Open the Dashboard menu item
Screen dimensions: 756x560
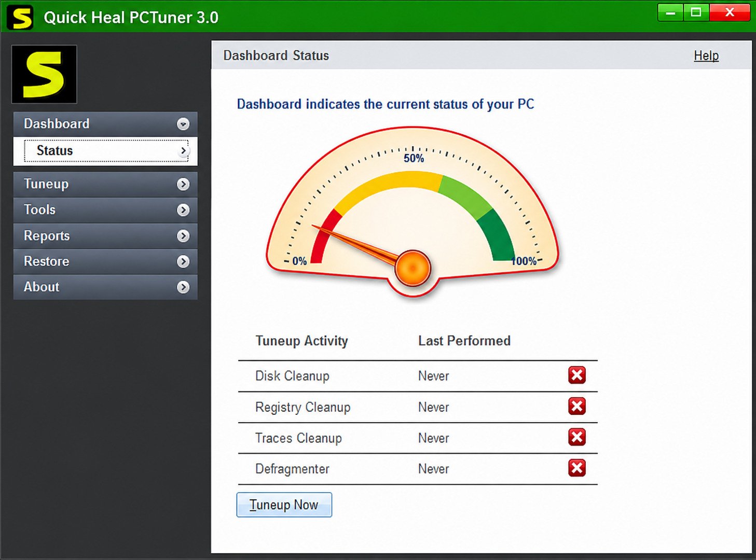coord(105,124)
